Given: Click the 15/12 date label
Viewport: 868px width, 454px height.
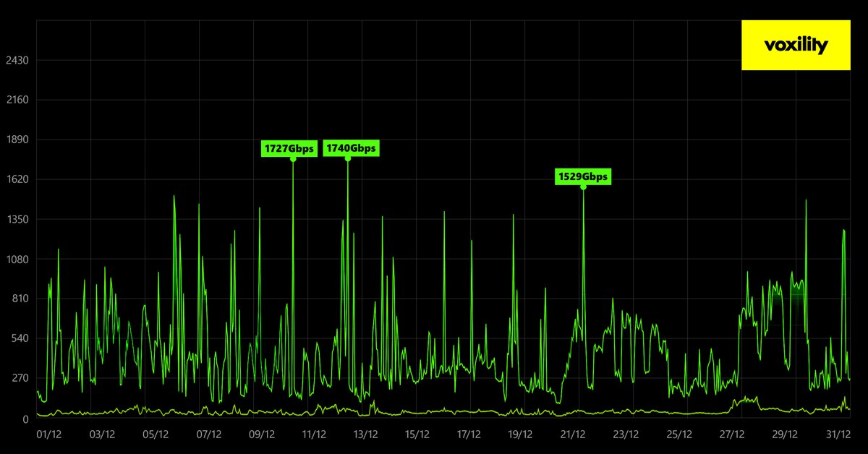Looking at the screenshot, I should point(416,435).
